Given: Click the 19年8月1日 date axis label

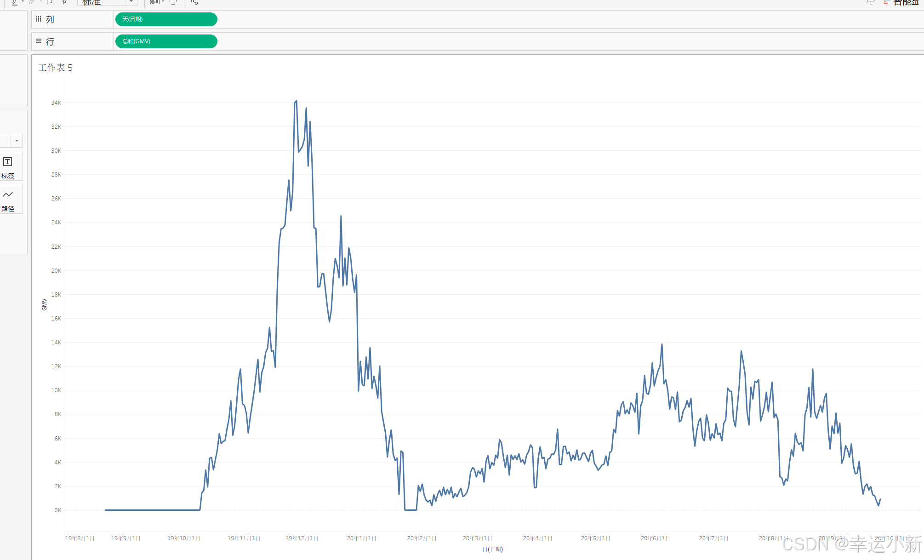Looking at the screenshot, I should (80, 538).
